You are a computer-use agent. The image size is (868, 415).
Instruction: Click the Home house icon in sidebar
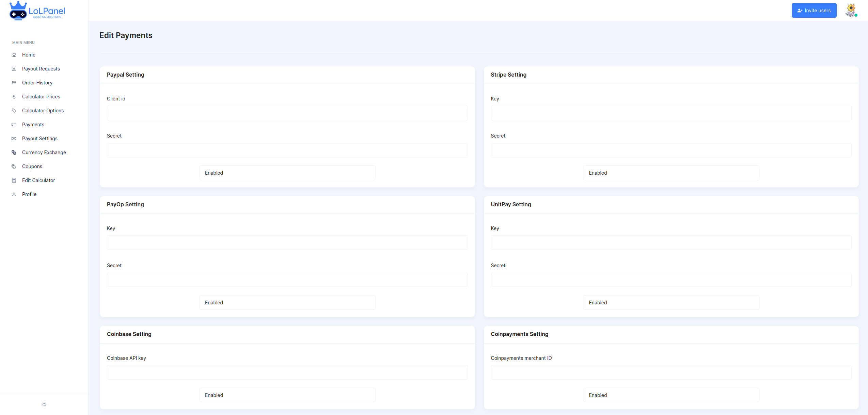pyautogui.click(x=14, y=55)
